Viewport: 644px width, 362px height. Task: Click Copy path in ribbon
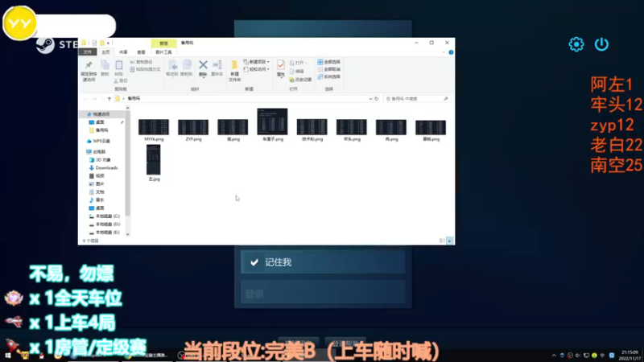(142, 62)
